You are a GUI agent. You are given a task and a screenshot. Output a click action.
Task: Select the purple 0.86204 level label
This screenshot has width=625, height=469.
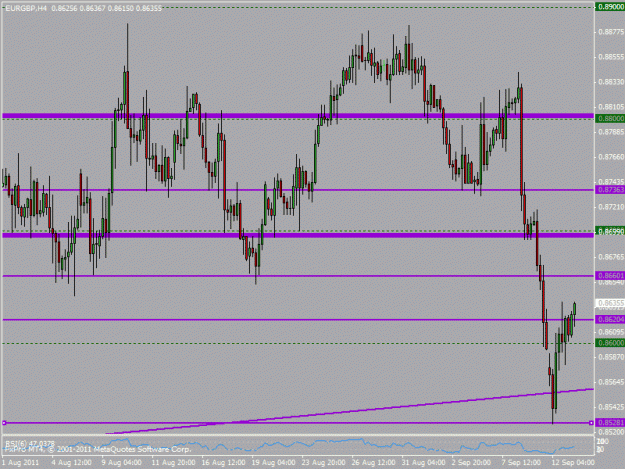pos(610,320)
